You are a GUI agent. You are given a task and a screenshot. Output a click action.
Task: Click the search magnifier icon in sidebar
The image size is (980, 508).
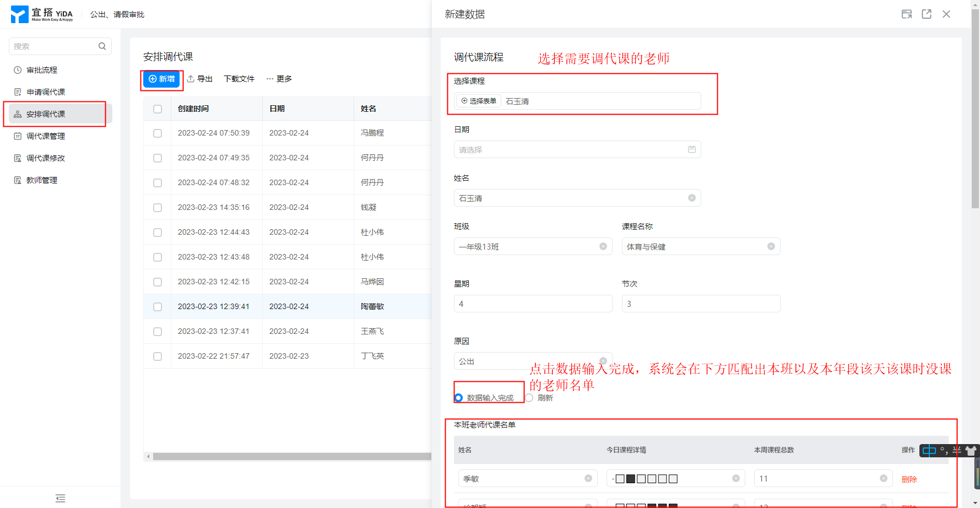pyautogui.click(x=102, y=46)
